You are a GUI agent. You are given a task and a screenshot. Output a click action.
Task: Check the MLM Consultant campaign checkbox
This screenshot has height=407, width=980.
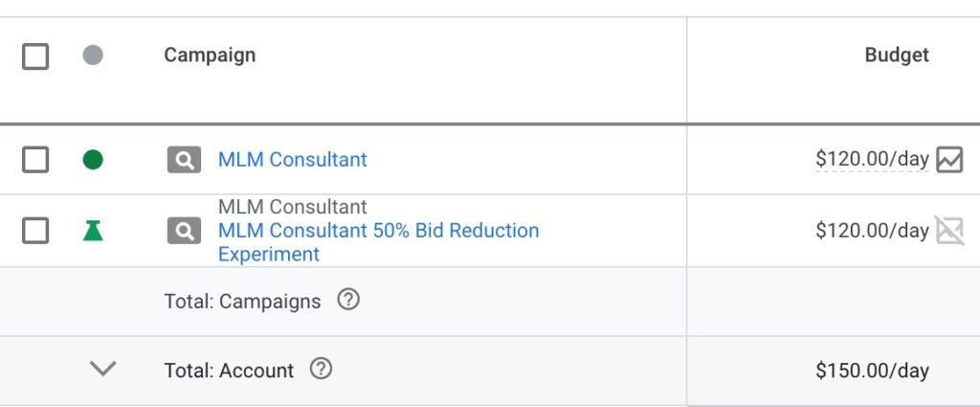click(x=35, y=160)
